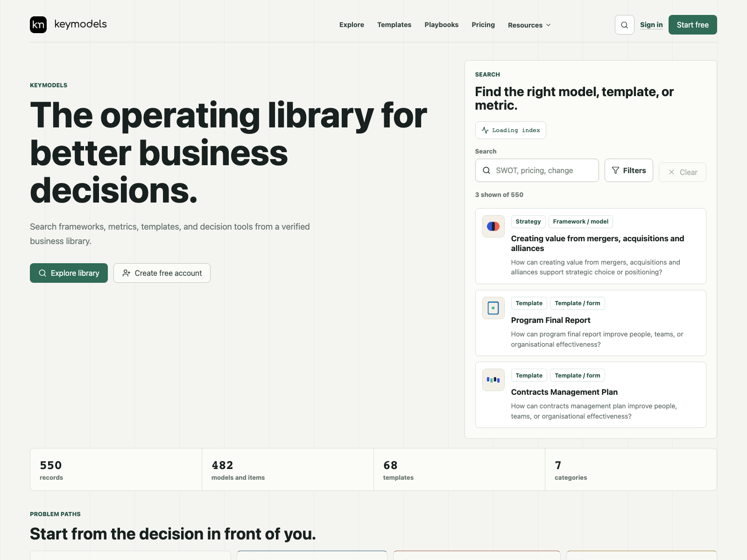This screenshot has width=747, height=560.
Task: Open the Program Final Report result
Action: [x=551, y=320]
